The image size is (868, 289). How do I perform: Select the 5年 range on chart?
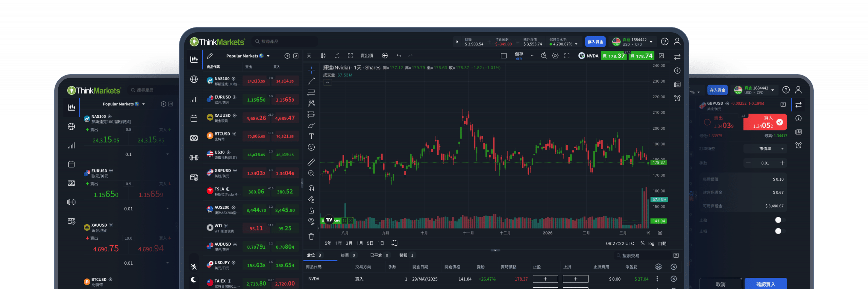[328, 244]
